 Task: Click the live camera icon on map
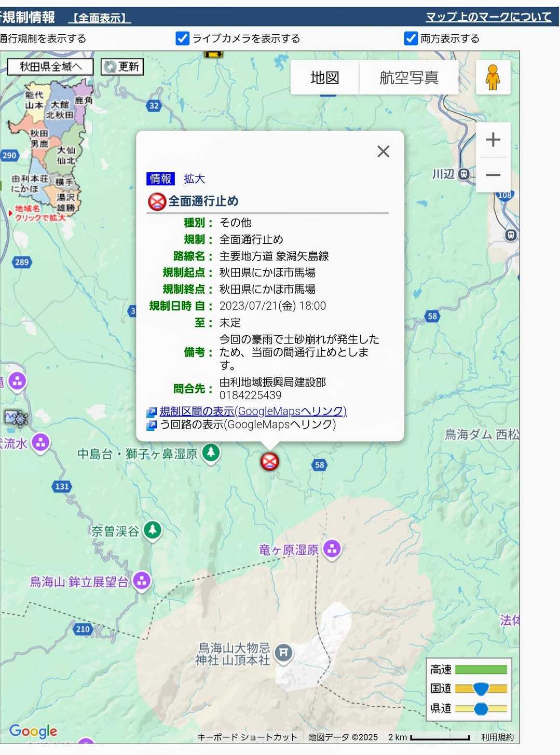point(16,417)
